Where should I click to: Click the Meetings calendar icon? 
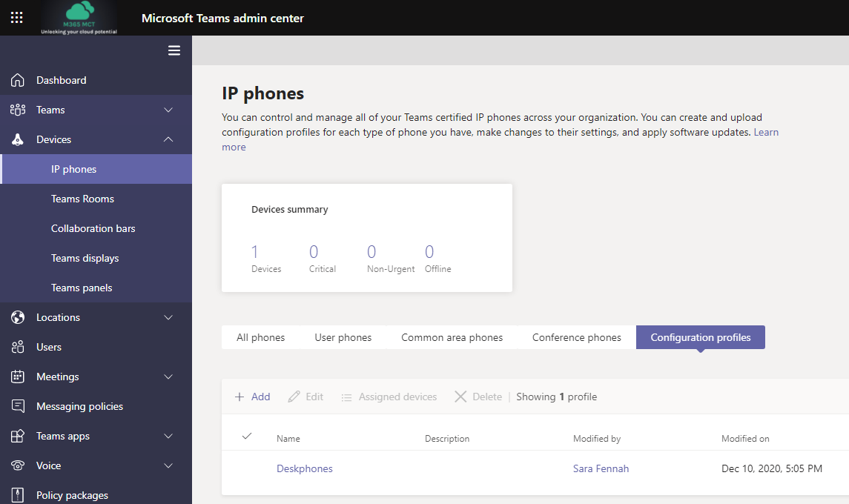(17, 376)
